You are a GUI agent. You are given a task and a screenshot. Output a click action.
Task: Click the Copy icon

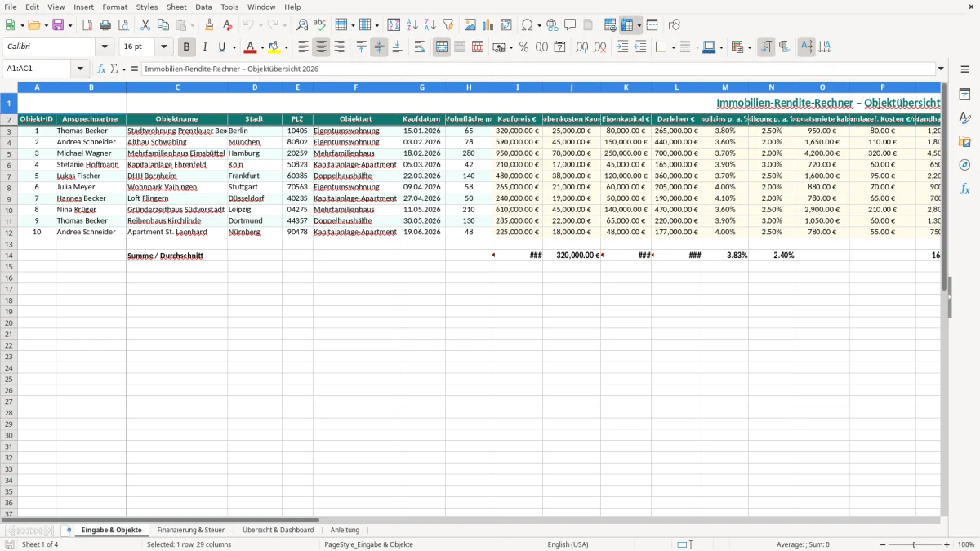point(163,25)
